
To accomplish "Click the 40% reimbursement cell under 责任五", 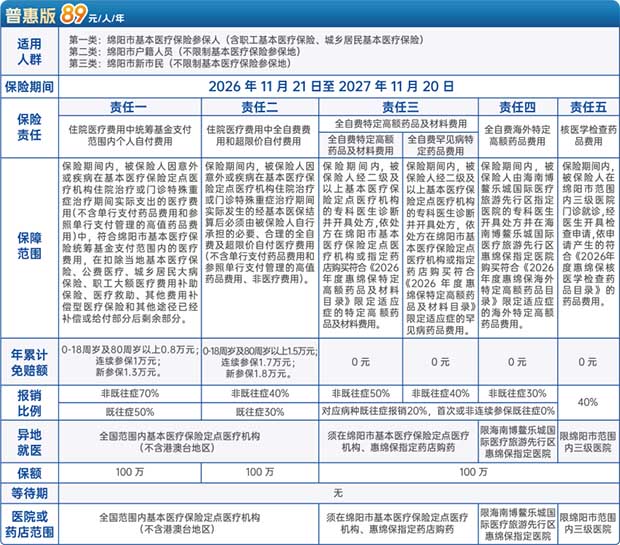I will coord(588,403).
